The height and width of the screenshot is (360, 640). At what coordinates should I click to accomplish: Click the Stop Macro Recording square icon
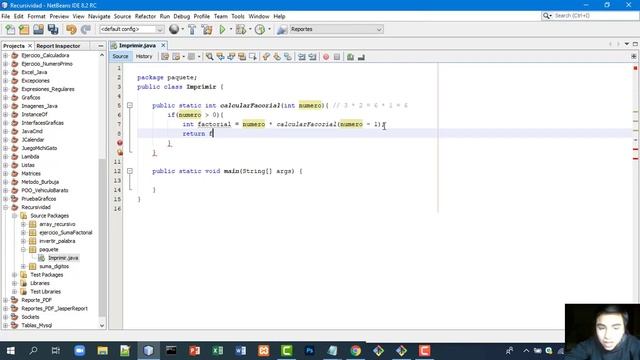337,57
